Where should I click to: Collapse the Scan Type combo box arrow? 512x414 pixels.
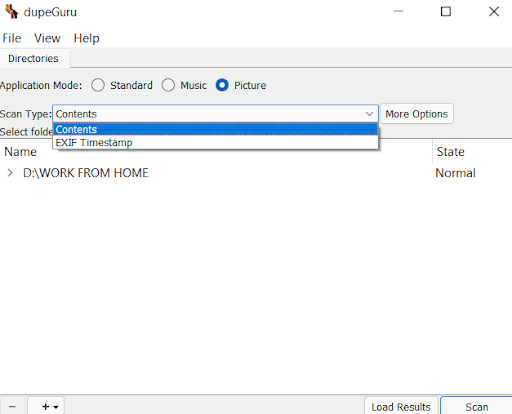[x=369, y=114]
